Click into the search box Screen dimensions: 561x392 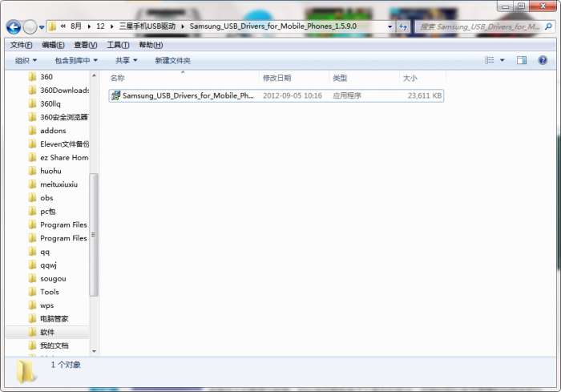[x=479, y=26]
